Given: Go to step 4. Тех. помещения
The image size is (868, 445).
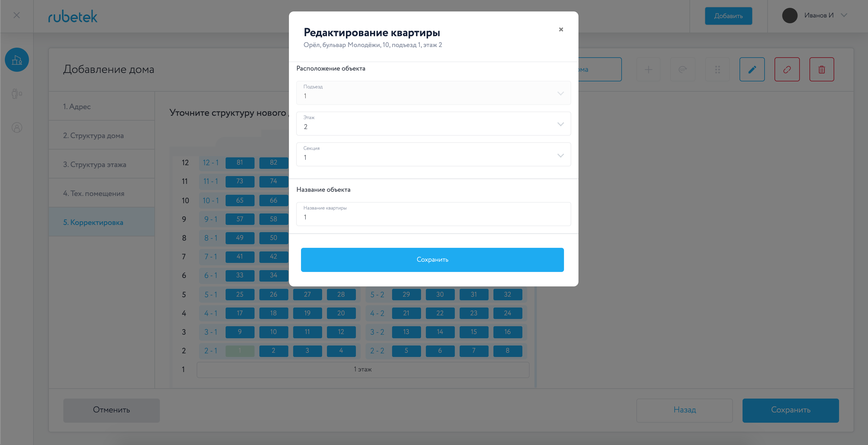Looking at the screenshot, I should point(102,193).
